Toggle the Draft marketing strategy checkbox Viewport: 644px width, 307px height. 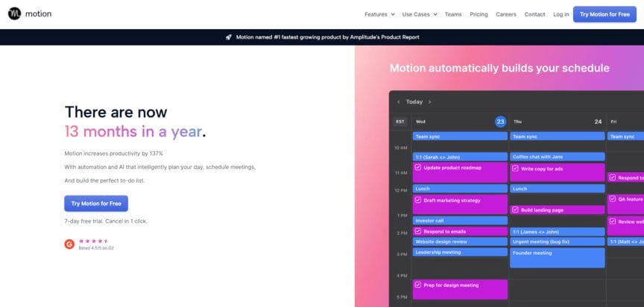click(418, 200)
